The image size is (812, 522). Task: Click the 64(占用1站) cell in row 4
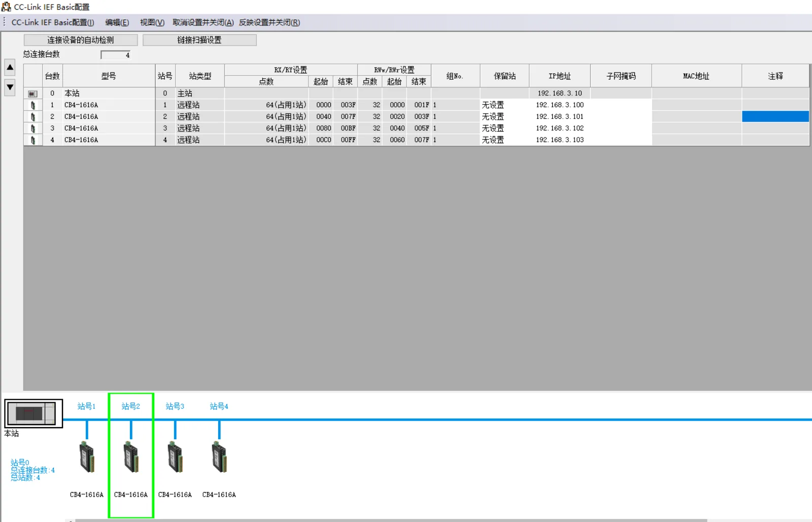pyautogui.click(x=266, y=140)
